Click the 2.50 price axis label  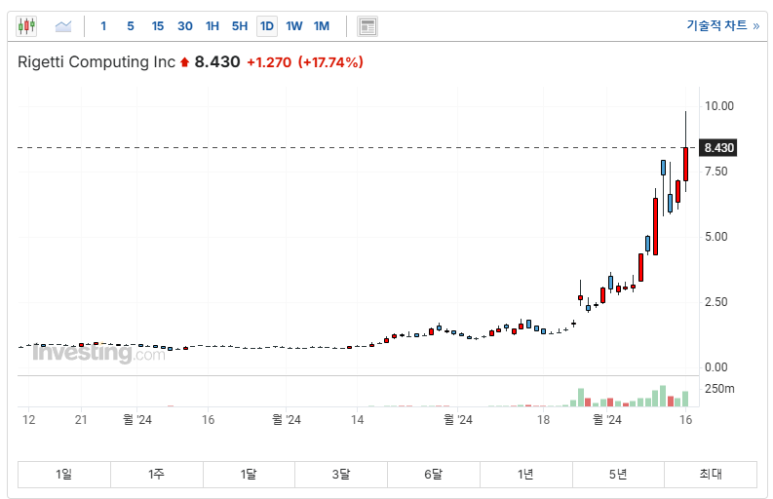716,302
